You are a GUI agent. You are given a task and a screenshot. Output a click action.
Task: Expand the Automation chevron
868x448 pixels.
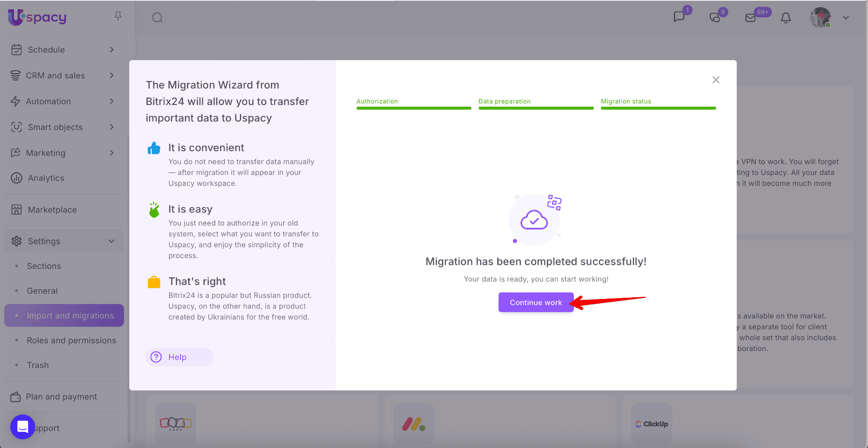point(111,101)
